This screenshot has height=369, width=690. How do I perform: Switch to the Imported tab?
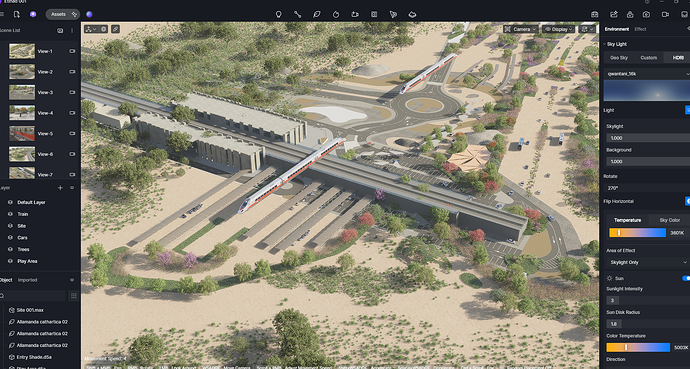click(x=27, y=280)
